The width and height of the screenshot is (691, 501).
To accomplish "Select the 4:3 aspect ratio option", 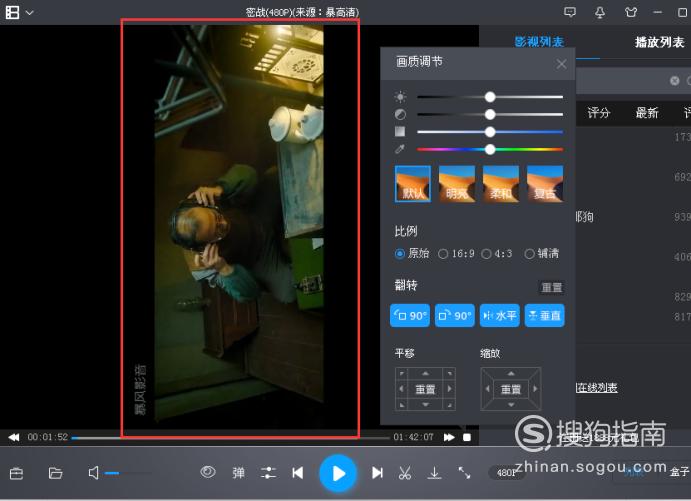I will [x=497, y=254].
